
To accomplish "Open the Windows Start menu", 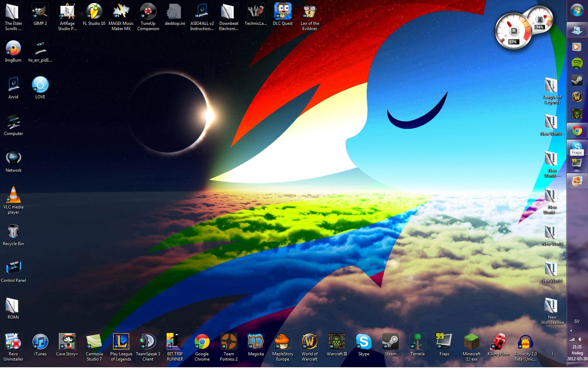I will pos(577,10).
